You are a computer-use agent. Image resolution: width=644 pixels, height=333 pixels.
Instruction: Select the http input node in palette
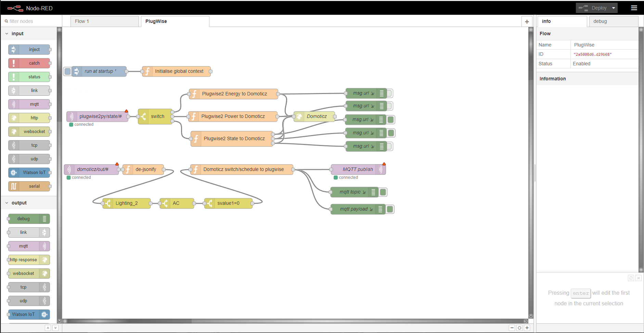click(29, 118)
